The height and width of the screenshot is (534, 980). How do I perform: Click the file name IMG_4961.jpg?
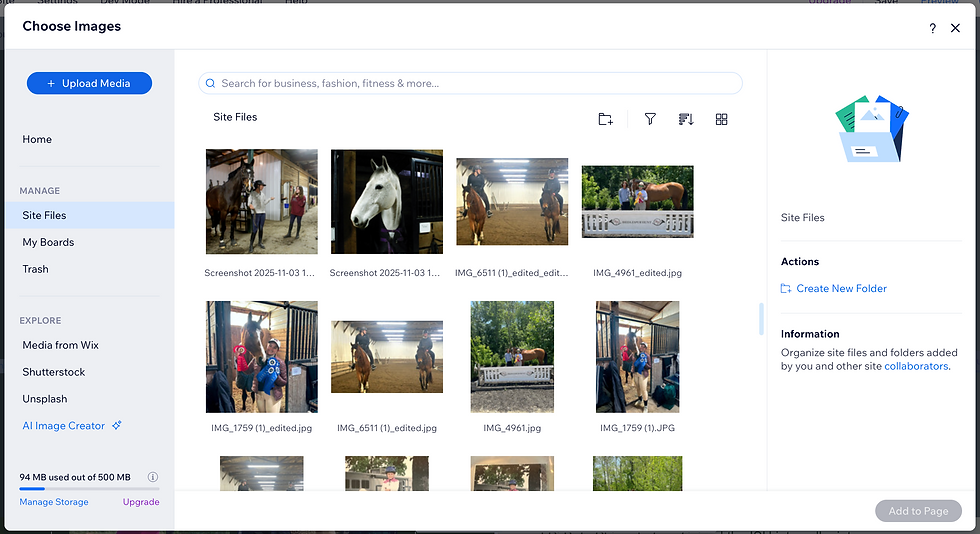512,428
